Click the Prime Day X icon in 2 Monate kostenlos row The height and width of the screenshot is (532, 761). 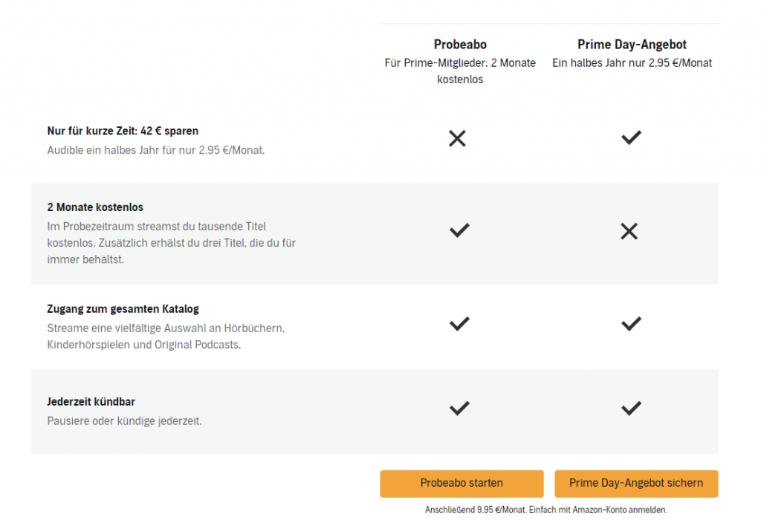629,232
